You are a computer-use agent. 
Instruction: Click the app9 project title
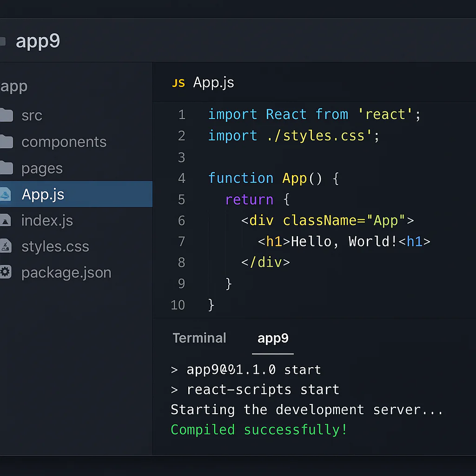pyautogui.click(x=38, y=41)
